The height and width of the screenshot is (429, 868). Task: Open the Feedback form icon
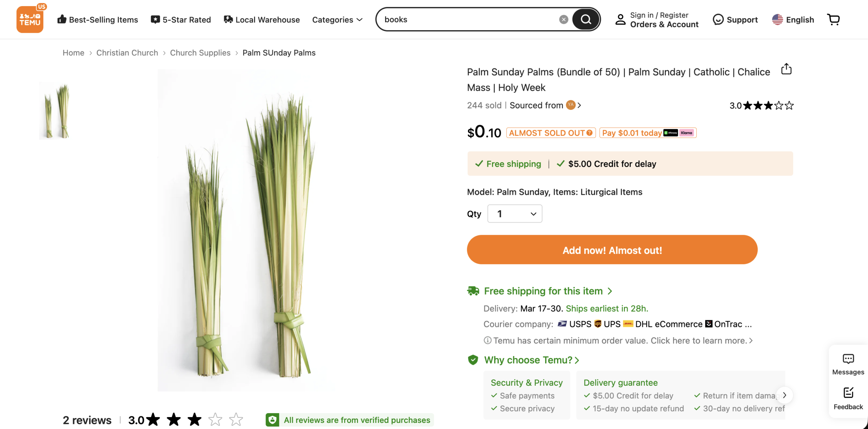click(x=848, y=393)
